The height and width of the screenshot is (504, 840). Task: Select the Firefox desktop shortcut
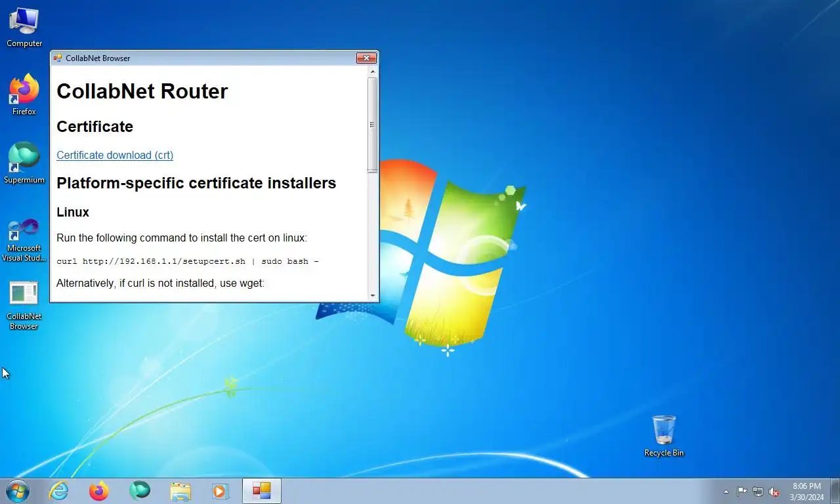pos(24,95)
